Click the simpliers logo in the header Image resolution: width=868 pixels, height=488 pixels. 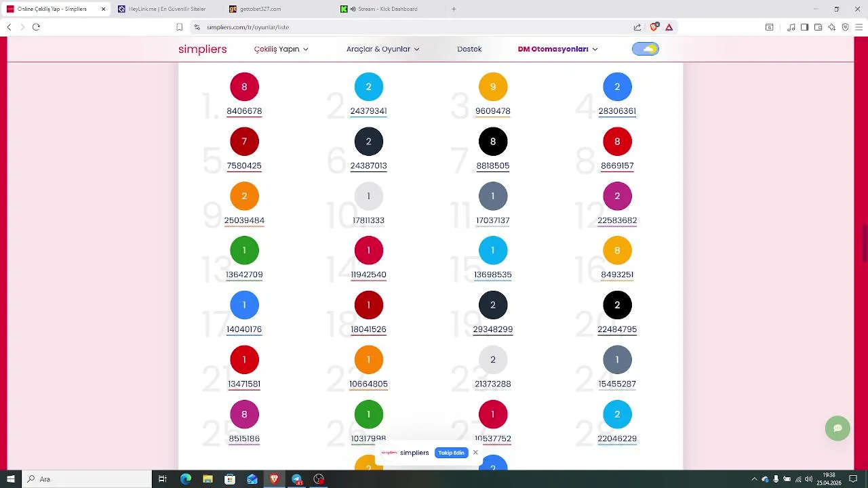(x=202, y=49)
